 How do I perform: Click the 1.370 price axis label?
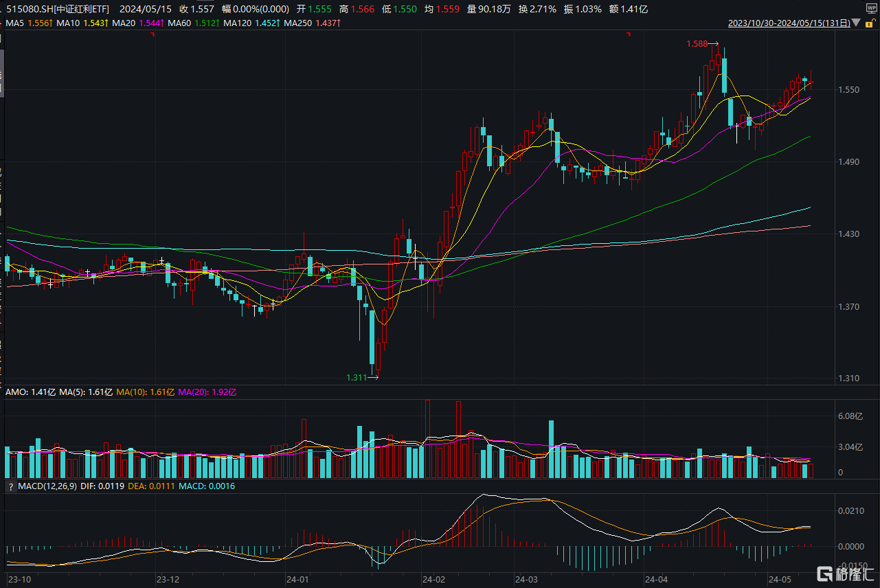(x=849, y=306)
